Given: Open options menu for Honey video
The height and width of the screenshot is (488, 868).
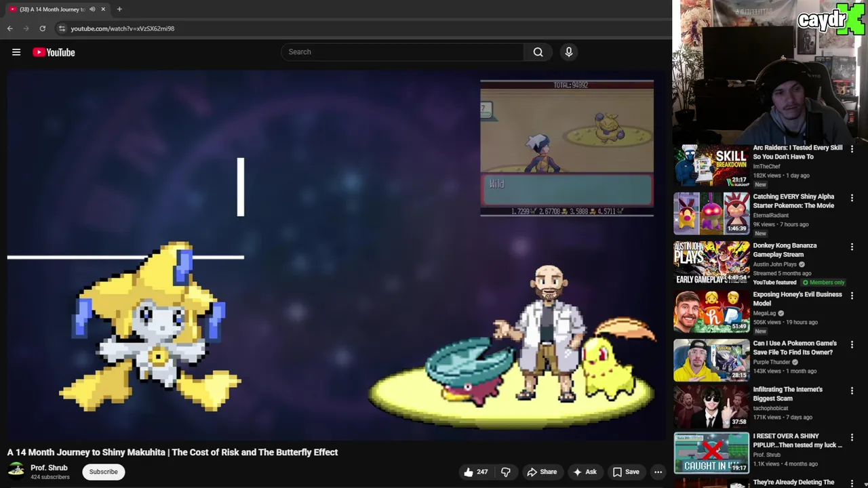Looking at the screenshot, I should [852, 296].
